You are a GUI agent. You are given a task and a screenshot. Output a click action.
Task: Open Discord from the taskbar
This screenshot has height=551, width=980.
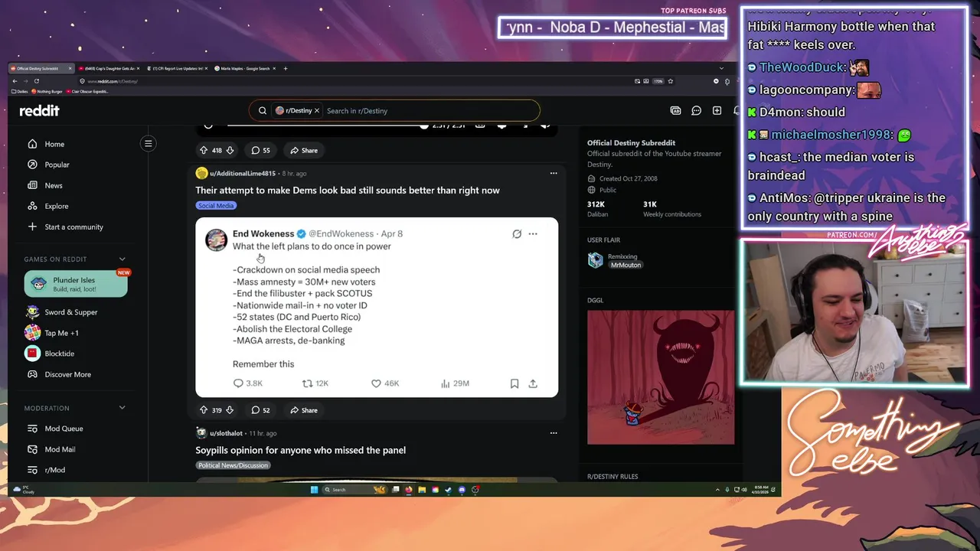pos(462,490)
